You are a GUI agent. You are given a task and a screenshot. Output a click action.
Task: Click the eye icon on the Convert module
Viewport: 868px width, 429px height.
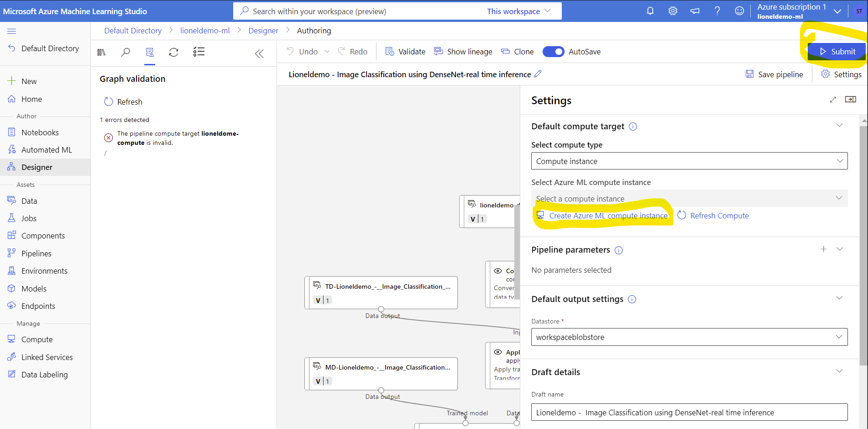point(498,271)
